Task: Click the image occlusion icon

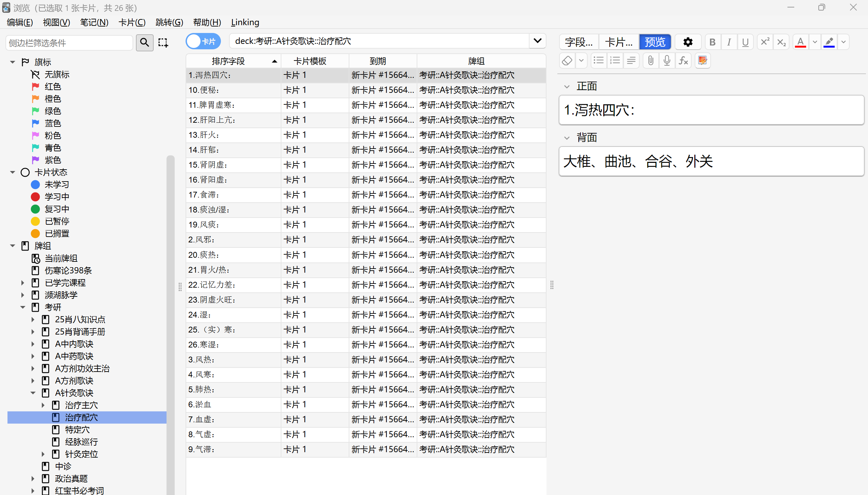Action: (x=702, y=61)
